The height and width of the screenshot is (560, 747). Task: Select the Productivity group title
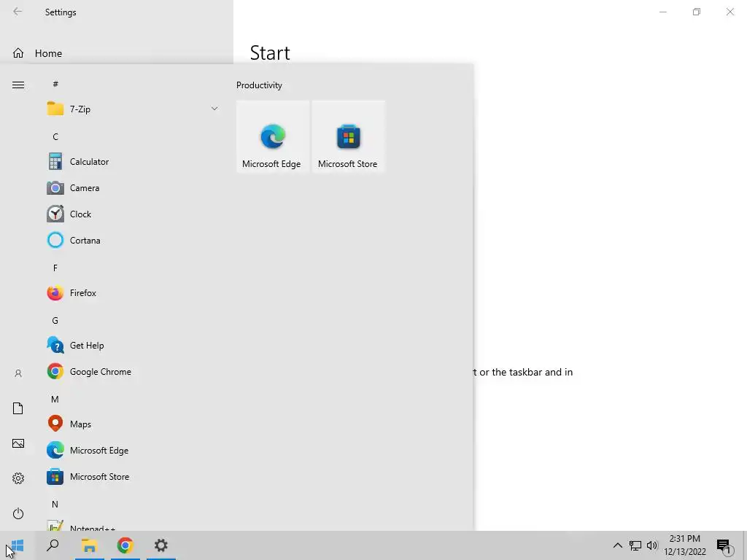(x=259, y=85)
